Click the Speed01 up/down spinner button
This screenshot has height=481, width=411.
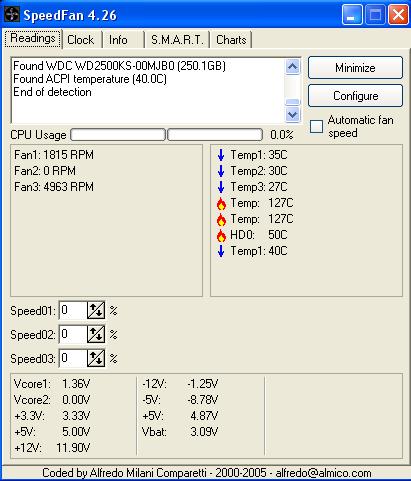96,310
